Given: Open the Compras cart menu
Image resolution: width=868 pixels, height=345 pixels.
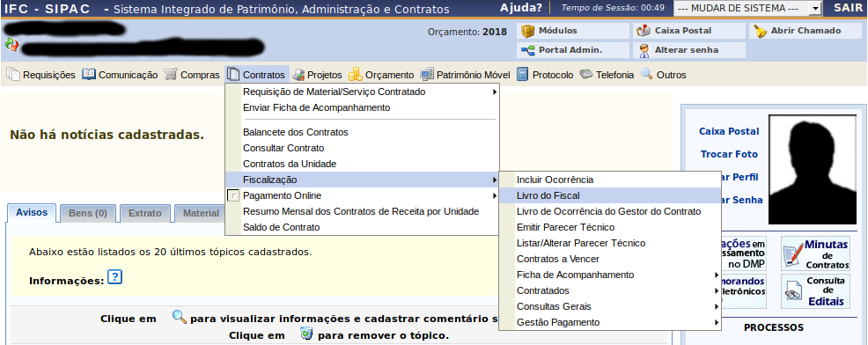Looking at the screenshot, I should [x=192, y=75].
